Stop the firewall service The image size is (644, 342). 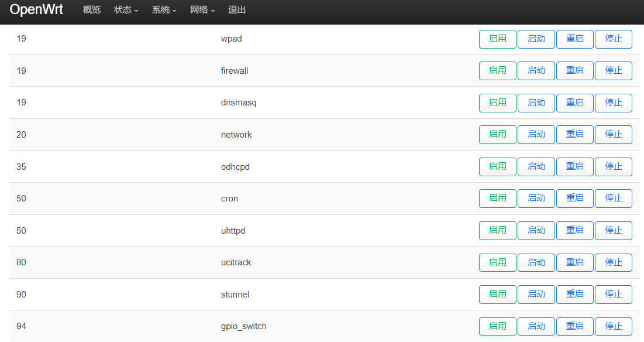tap(613, 71)
